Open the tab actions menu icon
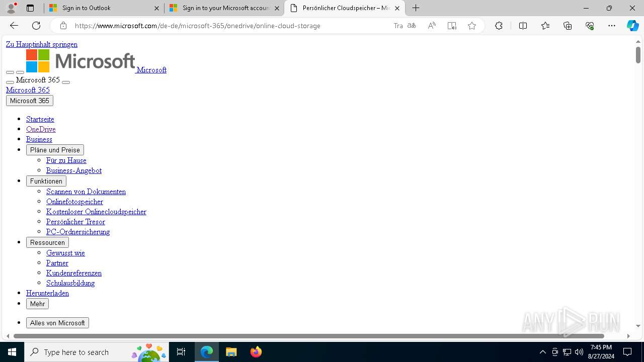Image resolution: width=644 pixels, height=362 pixels. [30, 8]
